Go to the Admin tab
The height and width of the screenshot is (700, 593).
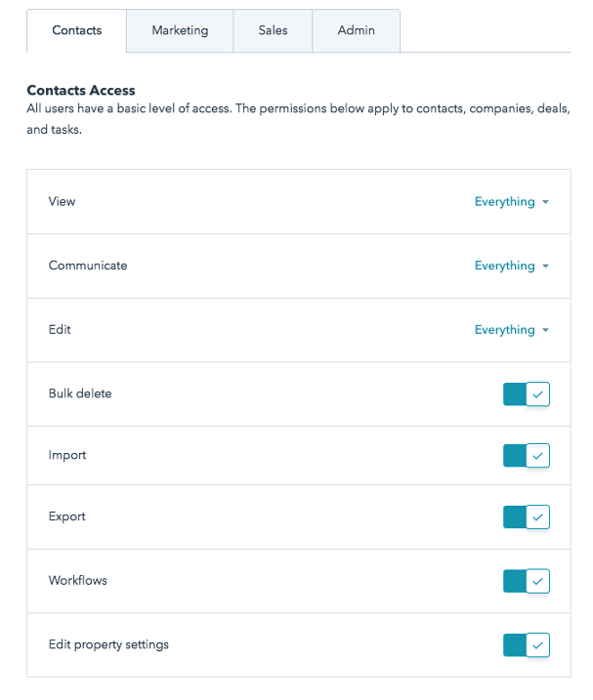[x=357, y=30]
